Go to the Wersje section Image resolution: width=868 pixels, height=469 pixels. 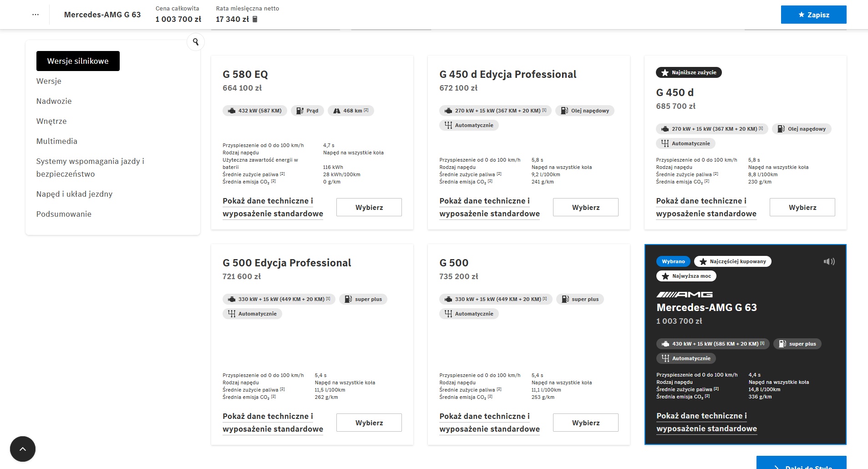[x=49, y=81]
